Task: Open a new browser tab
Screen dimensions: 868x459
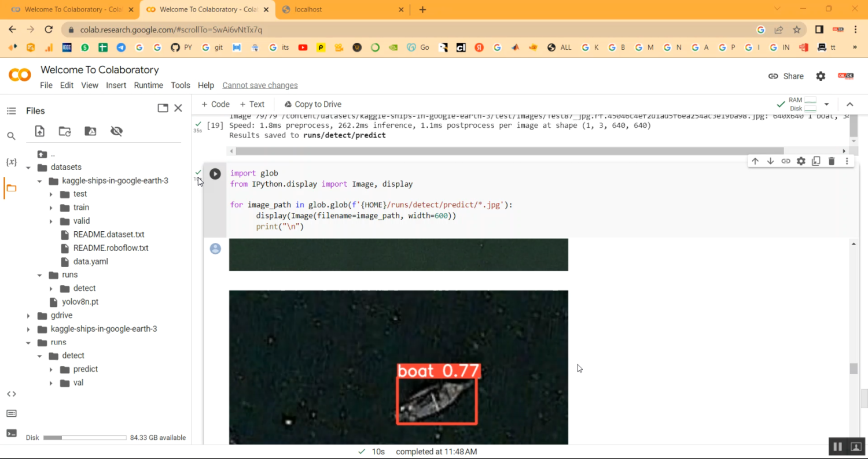Action: point(422,9)
